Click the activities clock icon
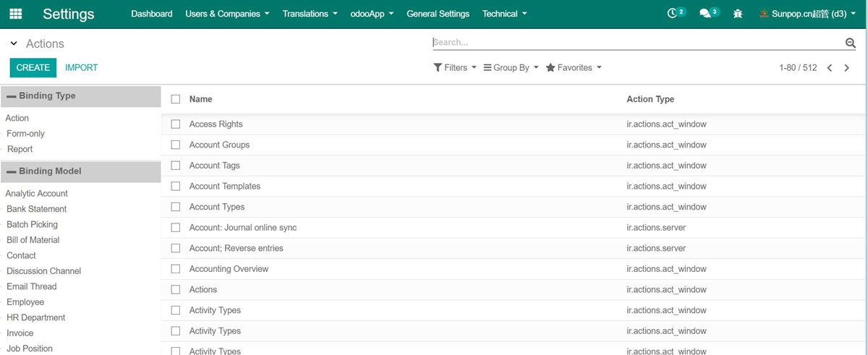868x355 pixels. [673, 14]
